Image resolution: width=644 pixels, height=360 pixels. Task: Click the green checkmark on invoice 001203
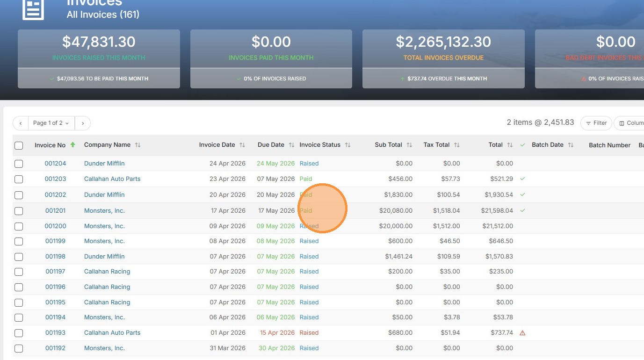pos(522,179)
